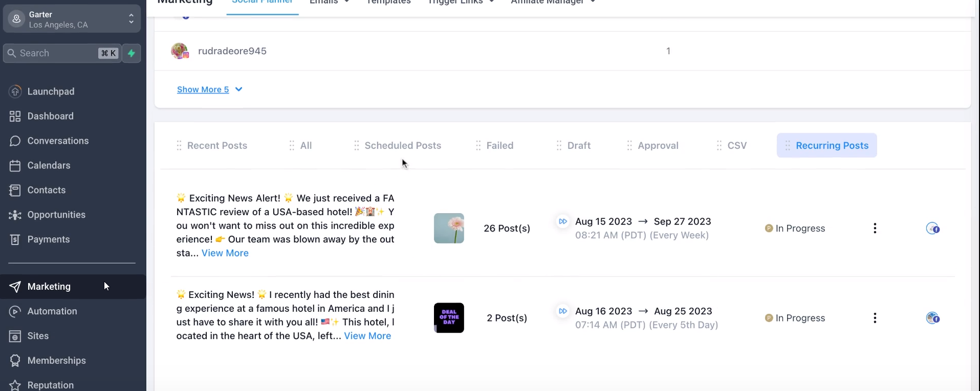Switch to the Failed tab
Viewport: 980px width, 391px height.
click(500, 146)
